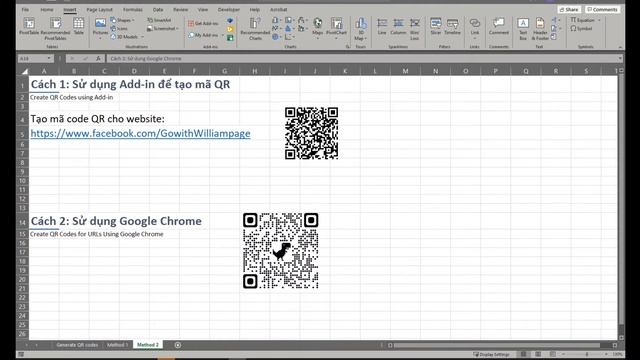Screen dimensions: 640x360
Task: Click into the formula bar
Action: point(361,58)
